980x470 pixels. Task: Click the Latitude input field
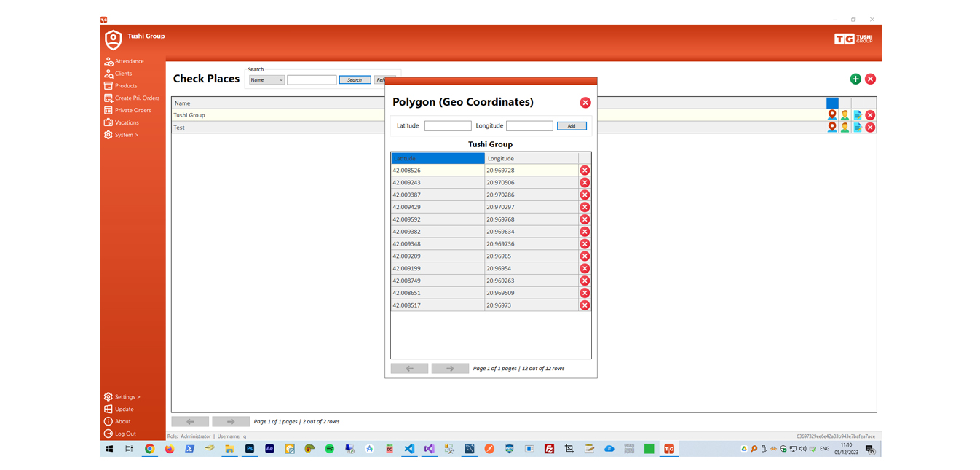pos(448,126)
